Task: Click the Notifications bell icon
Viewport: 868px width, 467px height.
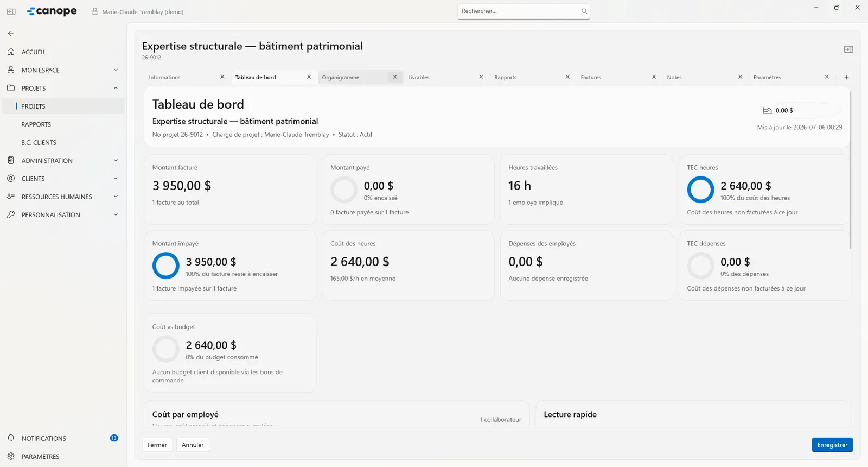Action: [x=11, y=438]
